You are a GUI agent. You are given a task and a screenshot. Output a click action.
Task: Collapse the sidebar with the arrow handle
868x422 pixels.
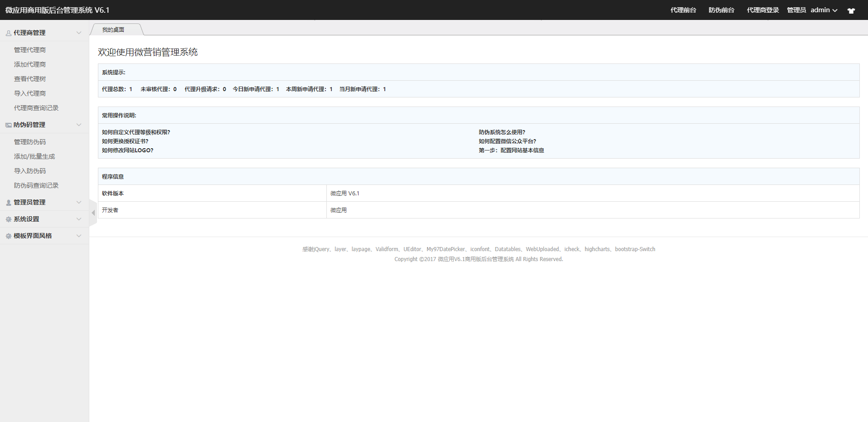93,213
